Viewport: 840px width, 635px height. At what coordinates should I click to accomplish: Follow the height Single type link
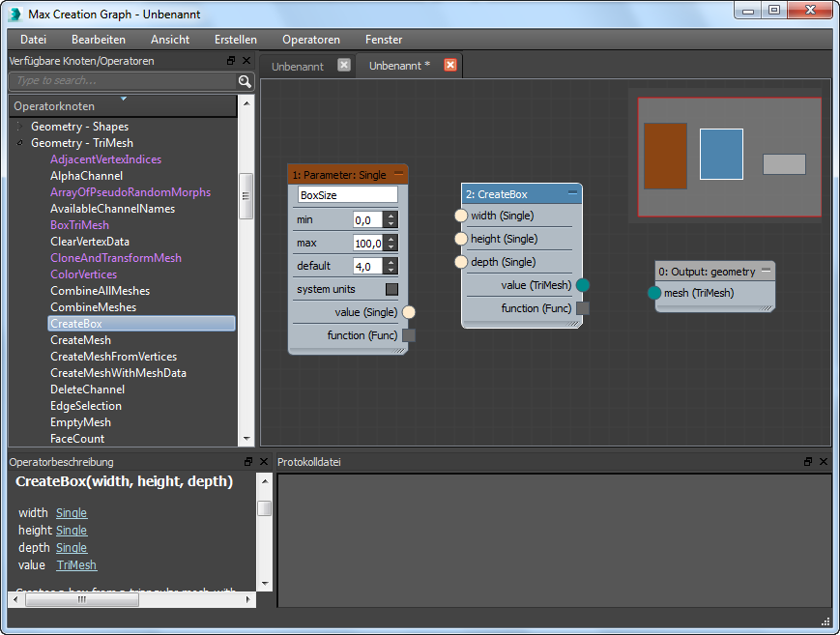72,530
